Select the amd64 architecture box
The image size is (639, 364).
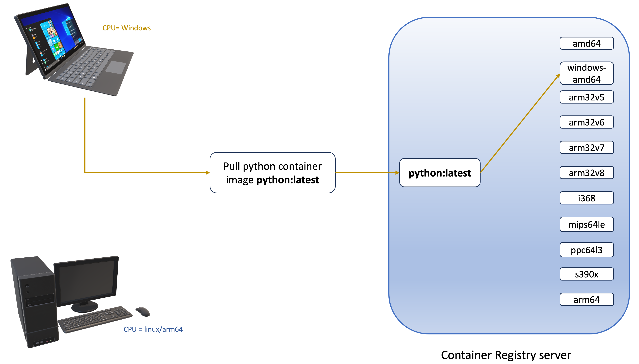point(587,43)
